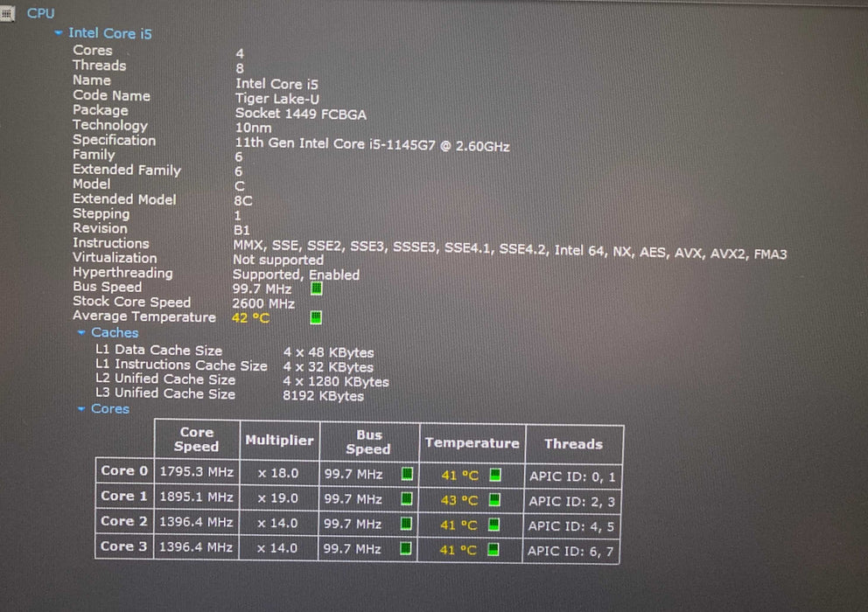
Task: Click the L1 Data Cache Size label
Action: pos(159,351)
